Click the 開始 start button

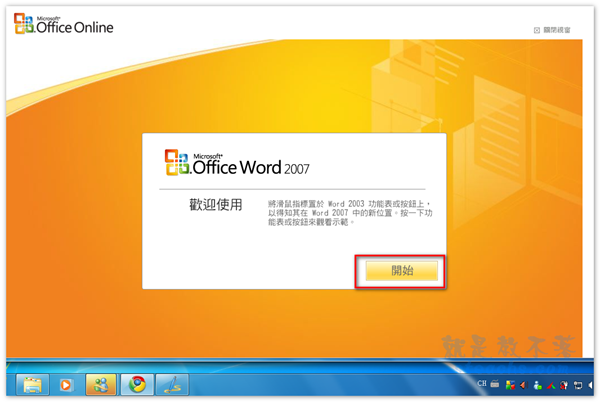(x=401, y=271)
